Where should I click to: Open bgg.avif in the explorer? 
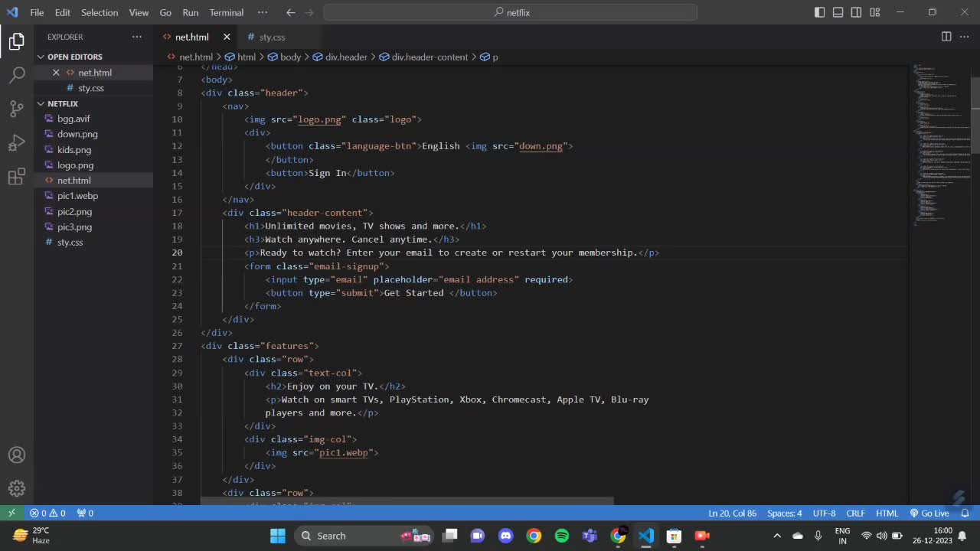73,119
